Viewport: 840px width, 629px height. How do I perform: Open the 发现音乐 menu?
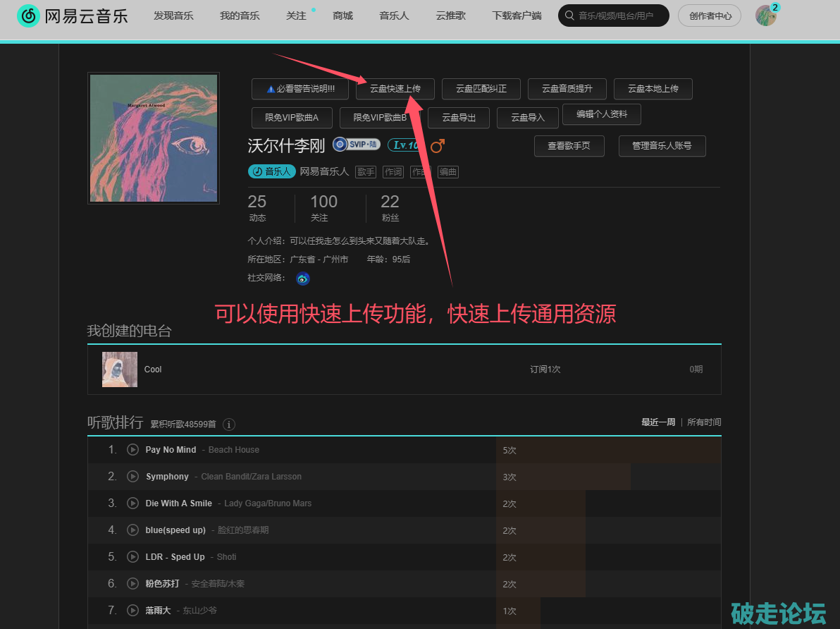click(173, 16)
